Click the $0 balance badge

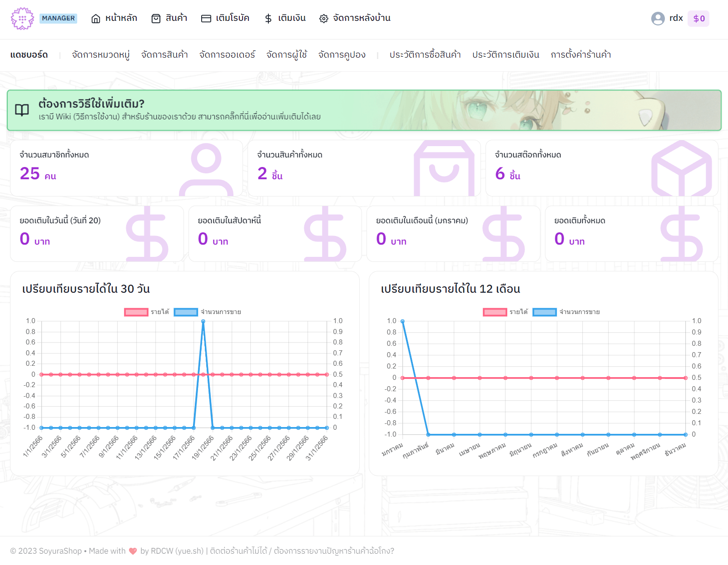coord(698,19)
